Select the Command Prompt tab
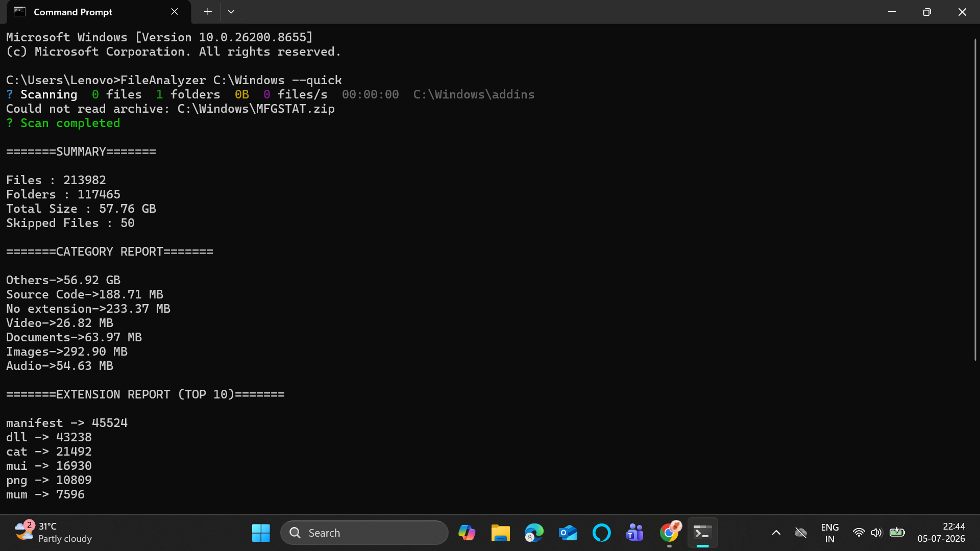This screenshot has height=551, width=980. pyautogui.click(x=99, y=12)
